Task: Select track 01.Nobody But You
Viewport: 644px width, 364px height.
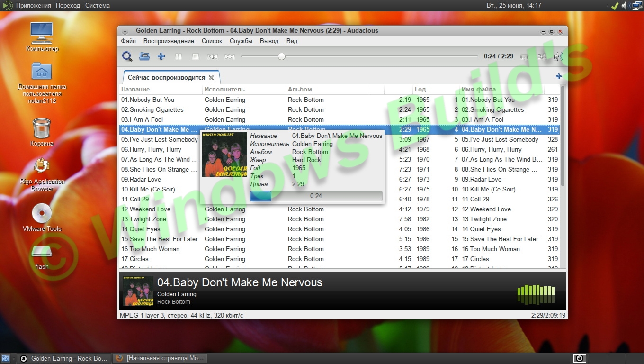Action: pos(340,100)
